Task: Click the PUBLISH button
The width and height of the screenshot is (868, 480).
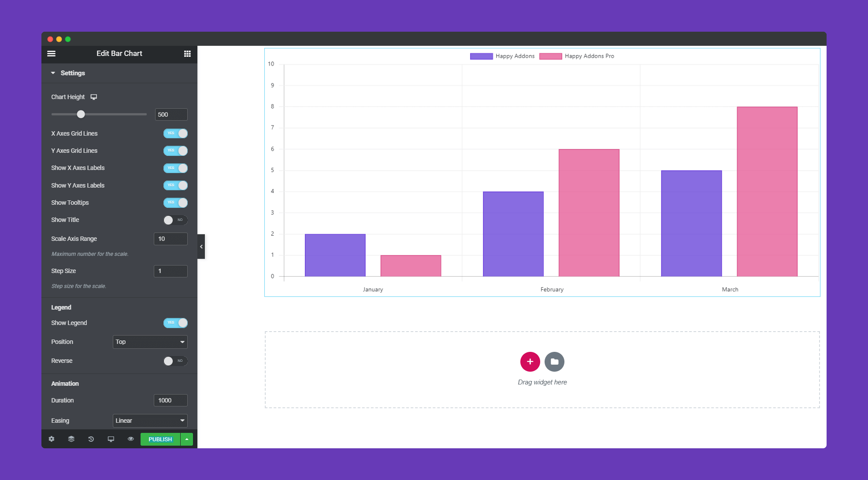Action: click(161, 439)
